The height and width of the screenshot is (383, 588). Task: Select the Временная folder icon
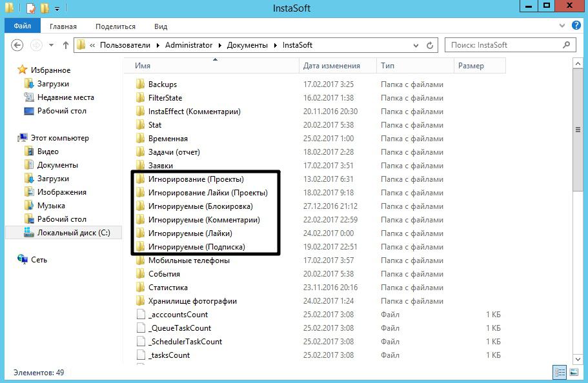click(x=140, y=138)
